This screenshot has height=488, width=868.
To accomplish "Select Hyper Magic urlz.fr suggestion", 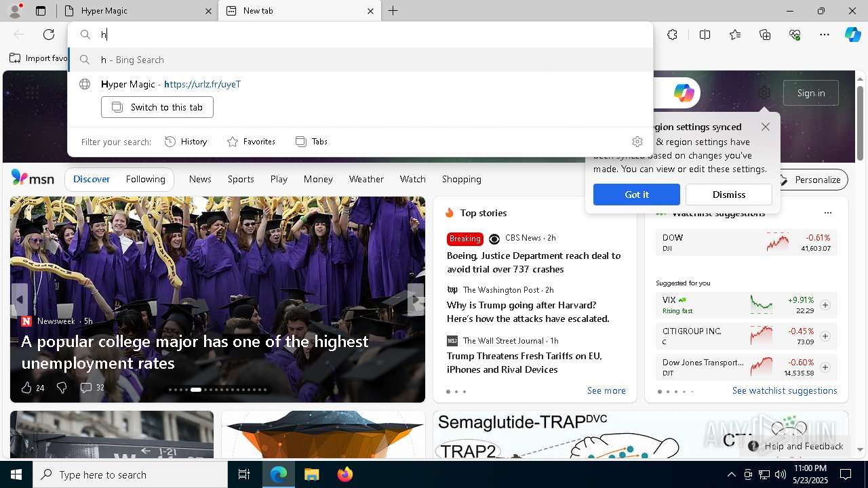I will pos(361,84).
